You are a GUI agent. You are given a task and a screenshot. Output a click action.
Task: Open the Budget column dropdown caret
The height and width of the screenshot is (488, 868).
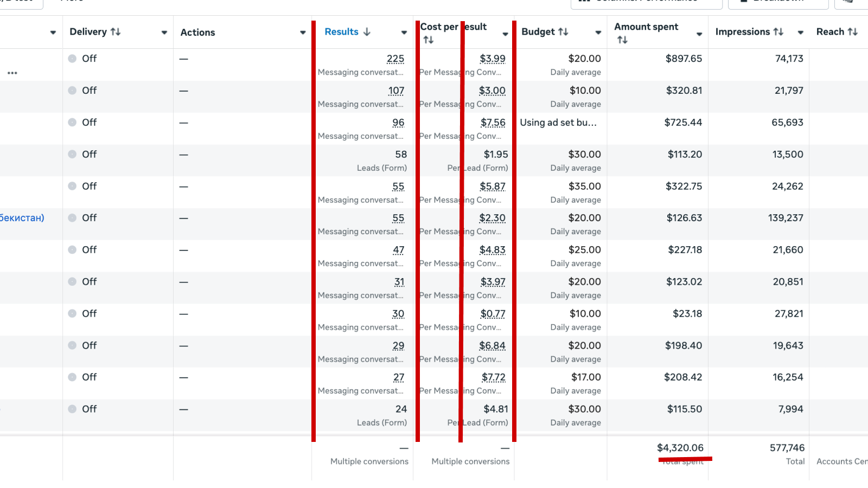point(598,33)
